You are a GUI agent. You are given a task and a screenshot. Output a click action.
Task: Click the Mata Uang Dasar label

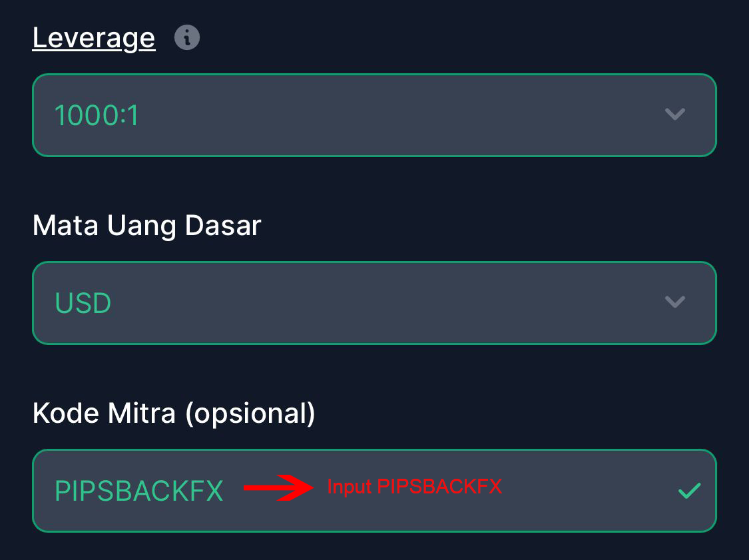[146, 226]
